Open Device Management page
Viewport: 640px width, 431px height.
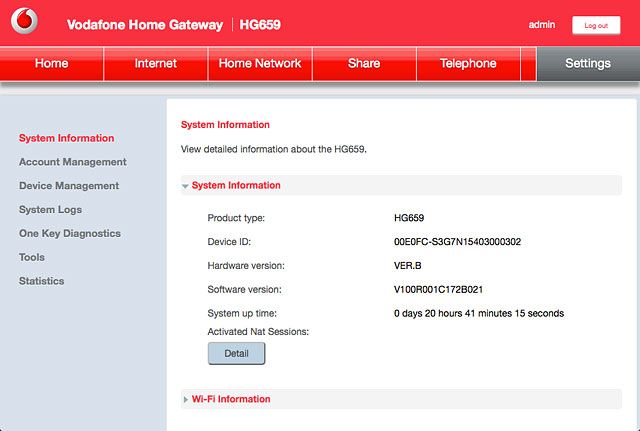[x=69, y=186]
